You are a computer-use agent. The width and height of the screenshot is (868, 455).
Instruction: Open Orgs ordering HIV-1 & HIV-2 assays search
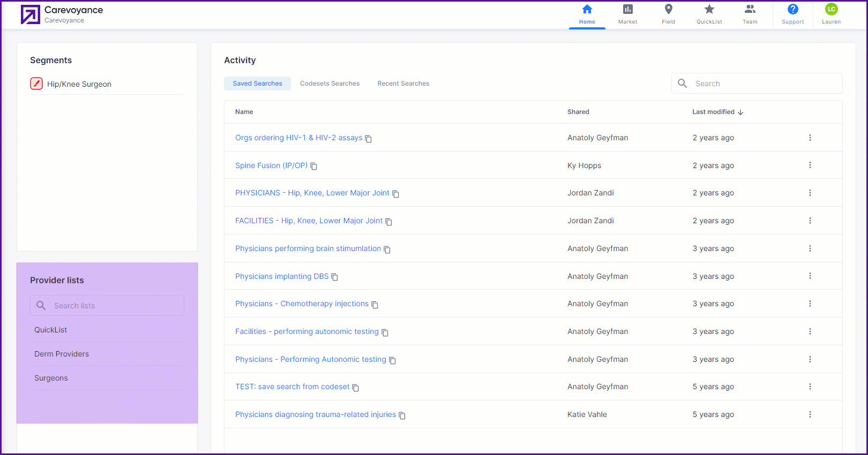click(x=298, y=138)
